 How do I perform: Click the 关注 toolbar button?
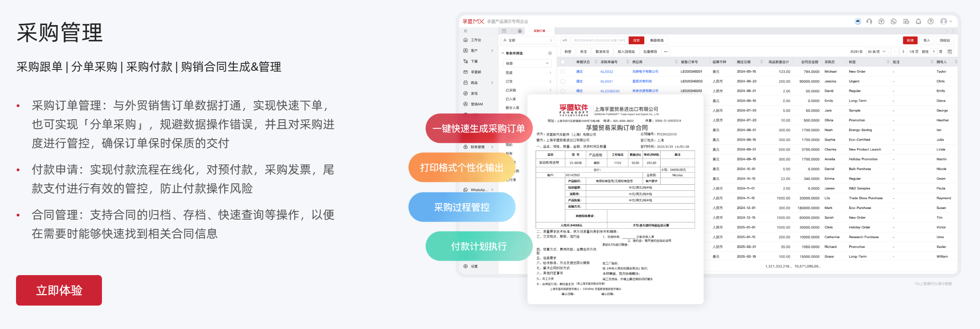583,51
